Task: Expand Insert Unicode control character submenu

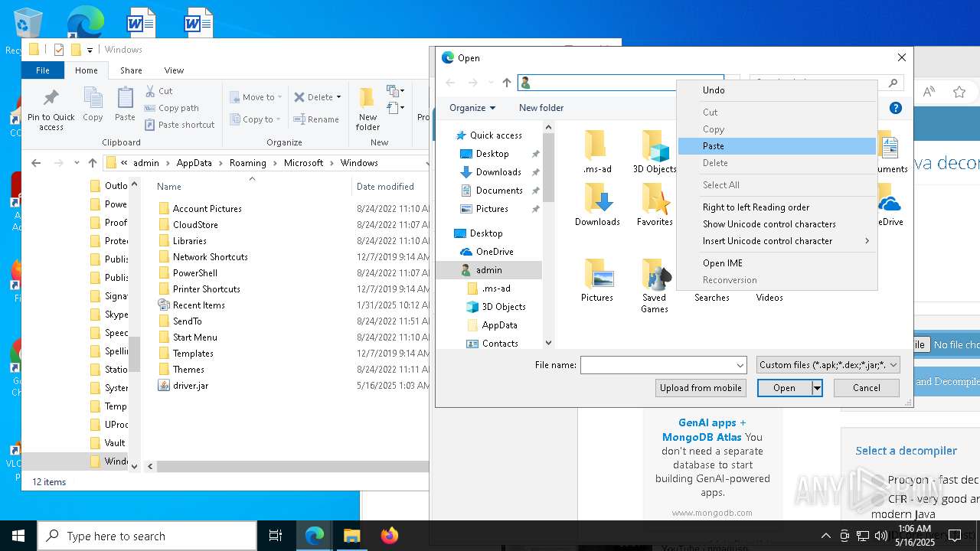Action: (x=776, y=241)
